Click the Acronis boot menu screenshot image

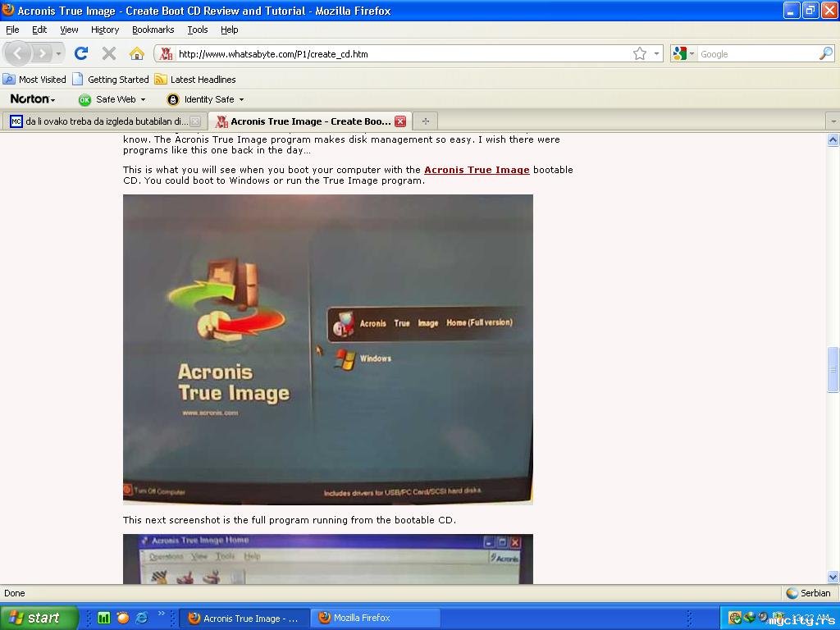[x=328, y=349]
